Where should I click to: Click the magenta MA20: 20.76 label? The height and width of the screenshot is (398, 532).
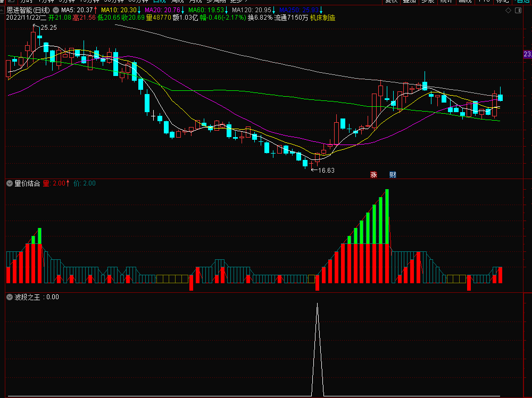[162, 10]
